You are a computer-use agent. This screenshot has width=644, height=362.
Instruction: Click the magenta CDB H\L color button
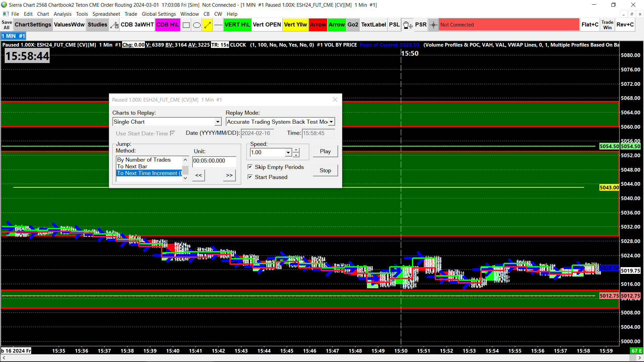pyautogui.click(x=168, y=25)
